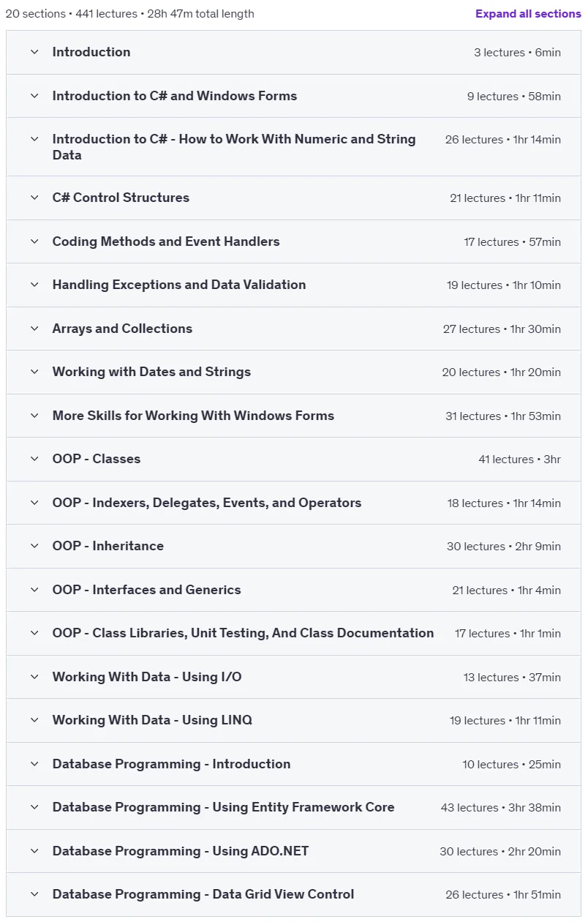Screen dimensions: 588x922
Task: Expand the Introduction section chevron
Action: [x=34, y=52]
